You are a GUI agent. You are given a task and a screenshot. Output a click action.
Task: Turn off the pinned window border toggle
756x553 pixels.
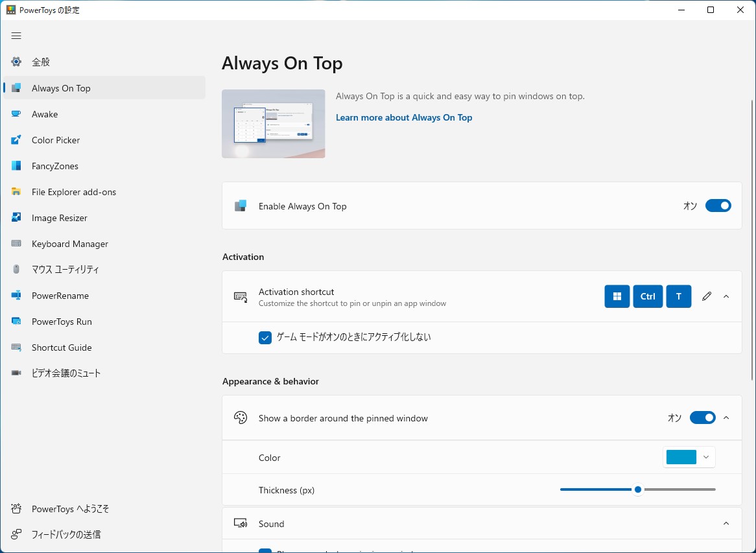point(702,418)
